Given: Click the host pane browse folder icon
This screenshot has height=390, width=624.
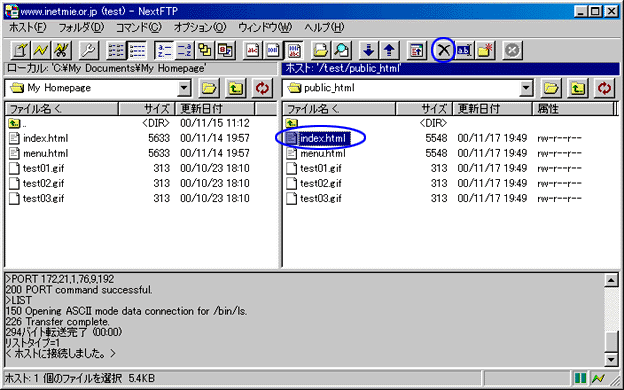Looking at the screenshot, I should [x=551, y=88].
